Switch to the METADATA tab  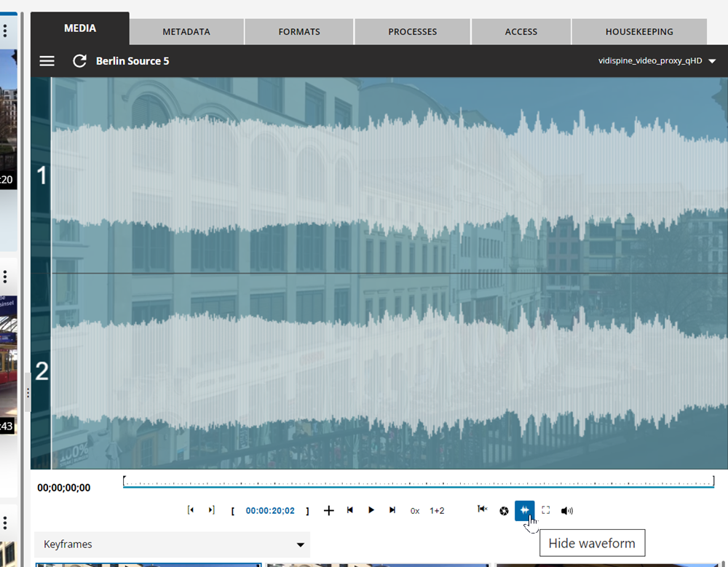[x=186, y=31]
